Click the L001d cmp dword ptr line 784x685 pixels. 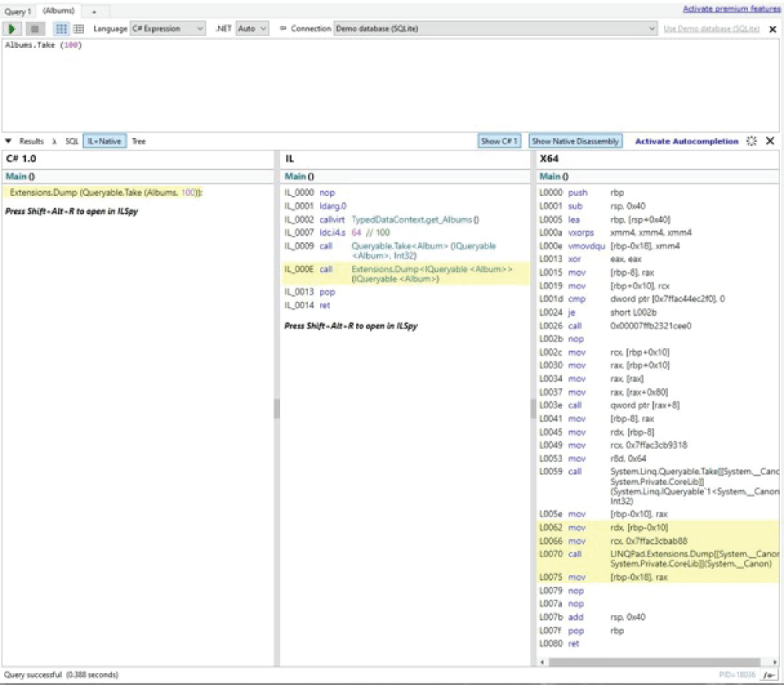coord(632,299)
